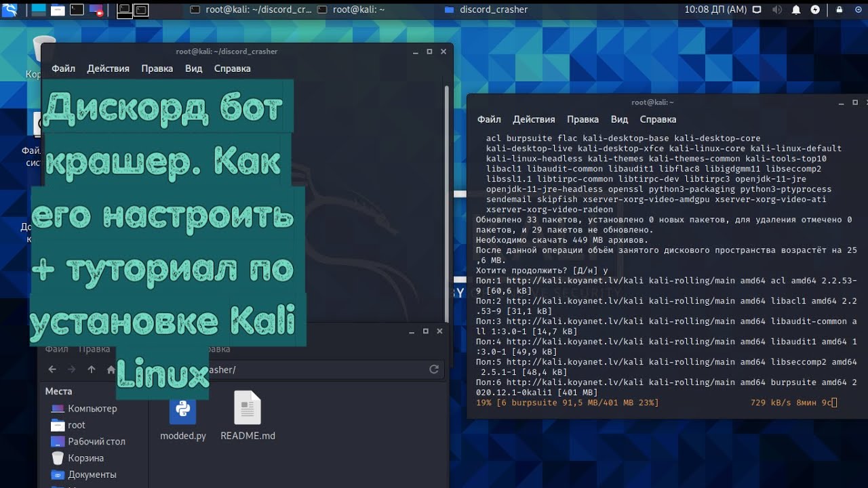Viewport: 868px width, 488px height.
Task: Select the modded.py Python file
Action: click(x=183, y=417)
